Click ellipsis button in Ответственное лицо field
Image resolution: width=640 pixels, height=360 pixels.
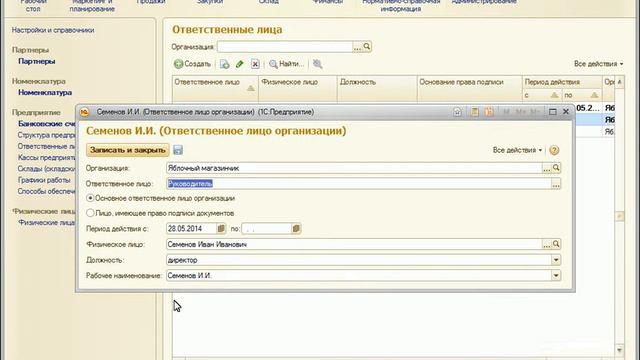point(556,184)
